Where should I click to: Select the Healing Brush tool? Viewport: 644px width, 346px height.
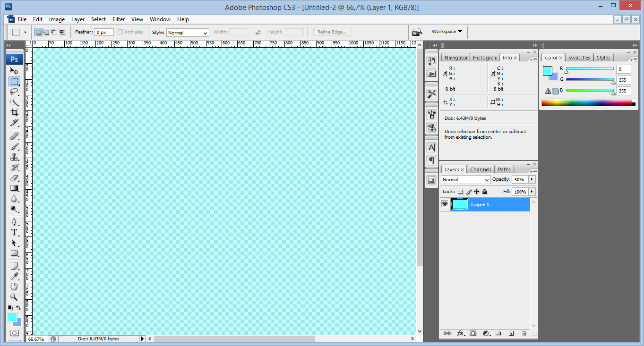[x=14, y=136]
